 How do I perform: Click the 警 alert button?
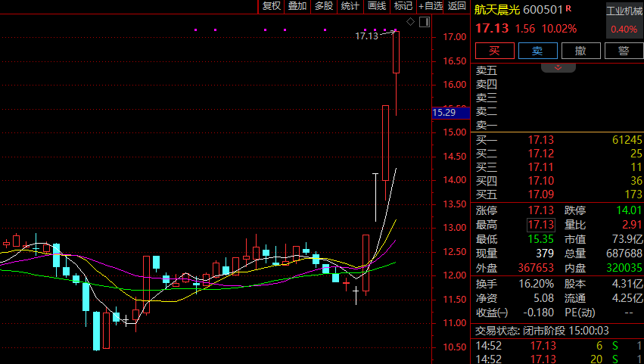coord(624,51)
